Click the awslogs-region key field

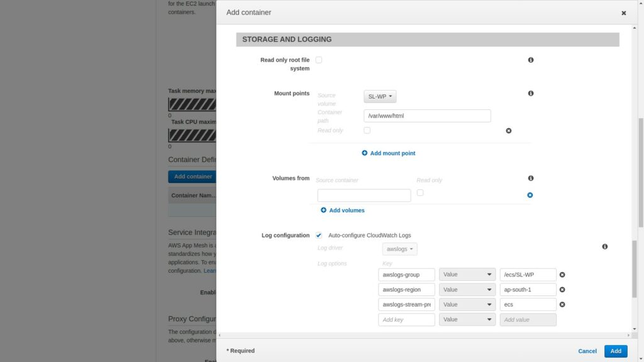(407, 290)
